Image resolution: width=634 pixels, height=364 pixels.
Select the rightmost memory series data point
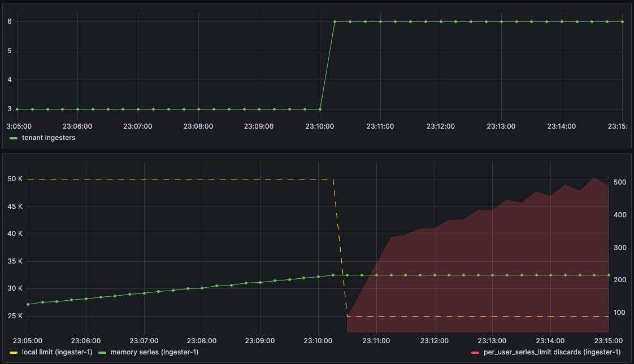(x=608, y=275)
